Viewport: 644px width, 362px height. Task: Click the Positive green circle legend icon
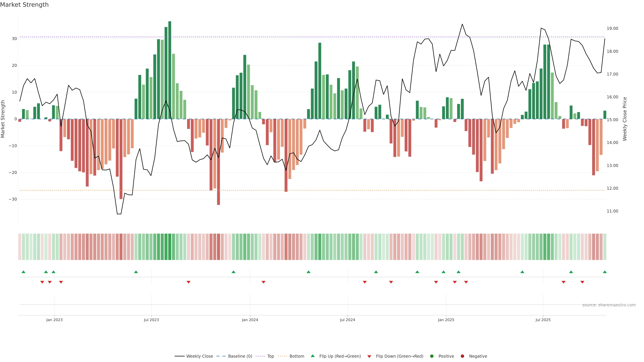click(432, 356)
